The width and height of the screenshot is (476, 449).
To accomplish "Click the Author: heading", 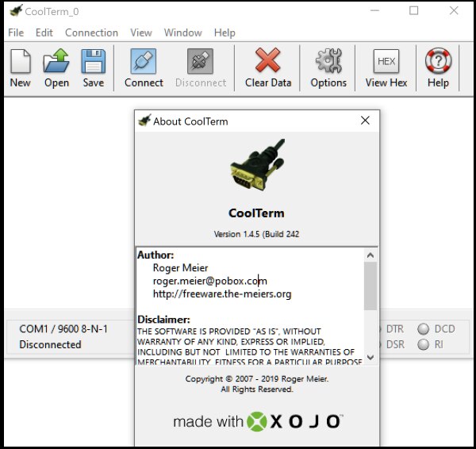I will tap(155, 255).
